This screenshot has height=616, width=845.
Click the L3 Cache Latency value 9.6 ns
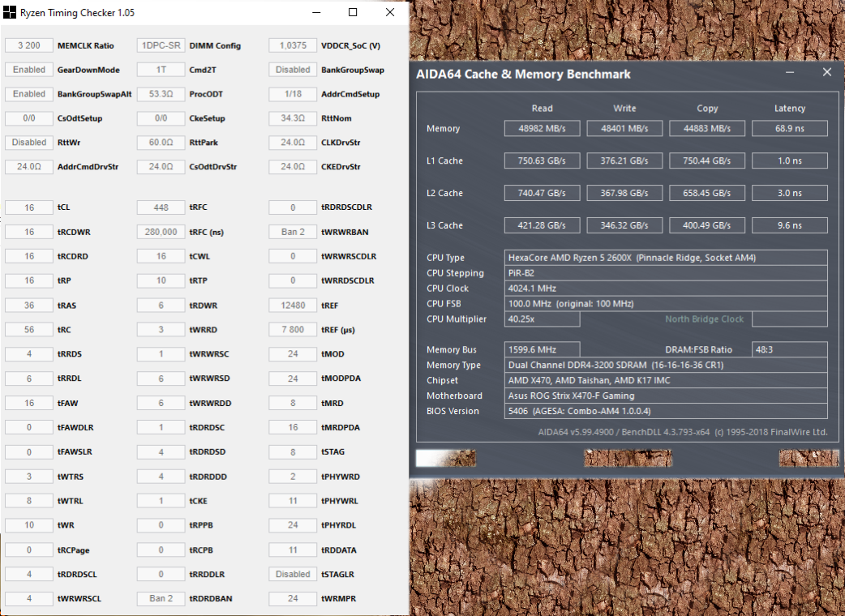[790, 225]
